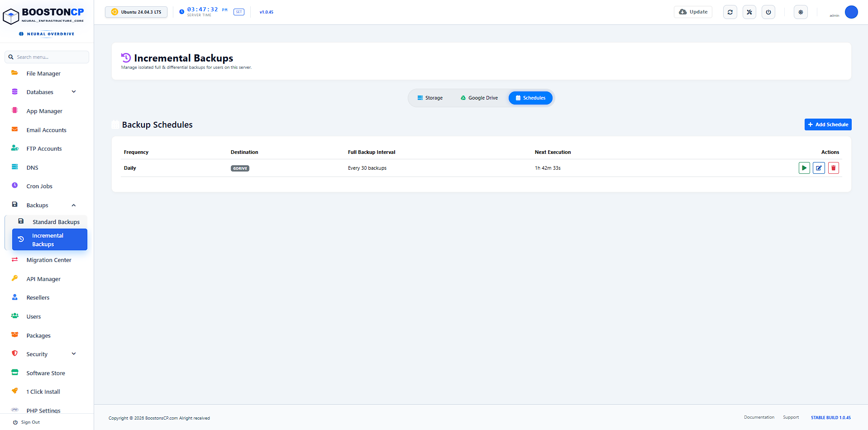Click the Daily frequency cell
868x430 pixels.
tap(130, 168)
